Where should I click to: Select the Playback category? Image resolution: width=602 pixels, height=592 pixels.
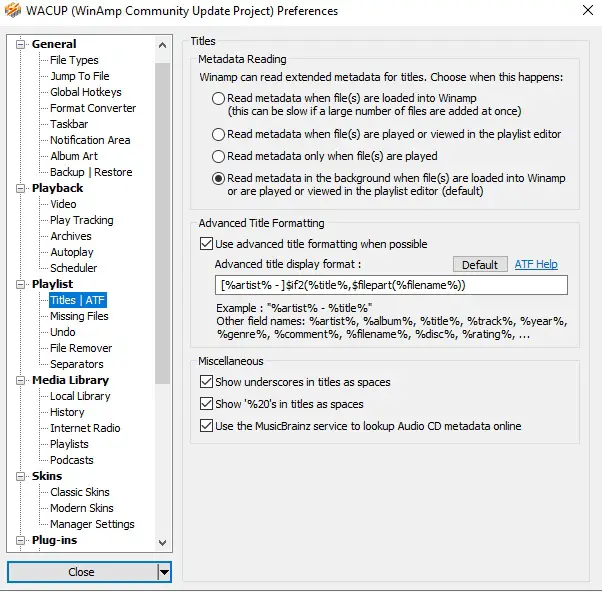[58, 188]
